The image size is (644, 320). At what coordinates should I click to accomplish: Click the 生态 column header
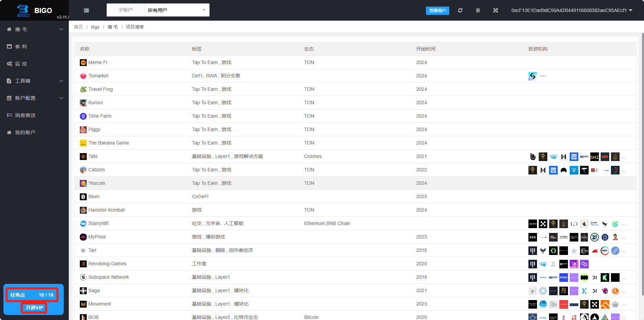[x=309, y=49]
